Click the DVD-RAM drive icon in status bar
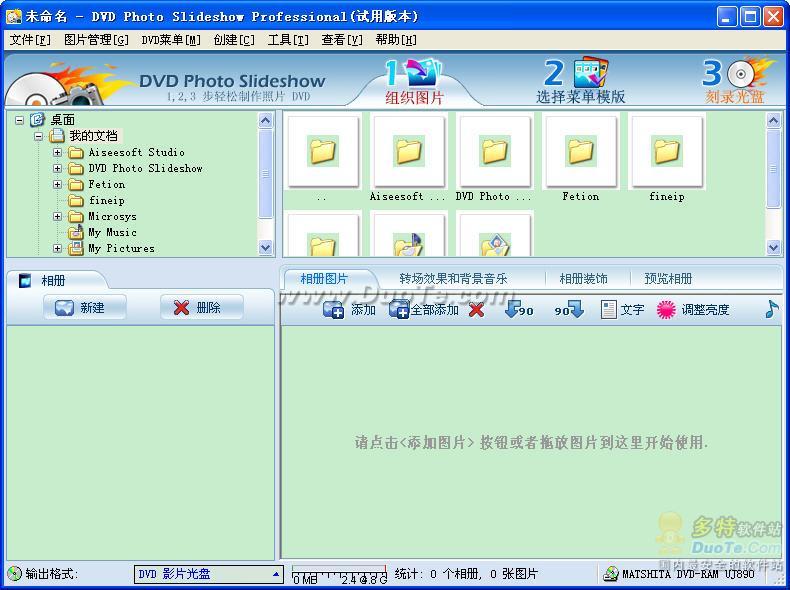 [x=611, y=574]
